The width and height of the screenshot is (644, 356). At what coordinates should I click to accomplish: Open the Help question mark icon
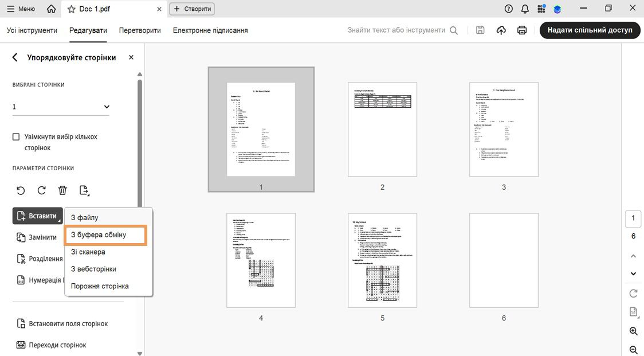coord(508,9)
